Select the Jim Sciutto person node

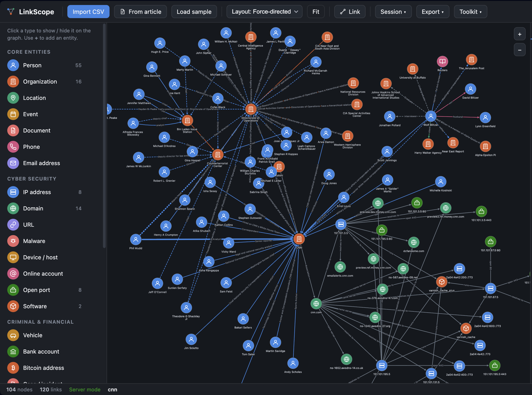click(x=191, y=339)
